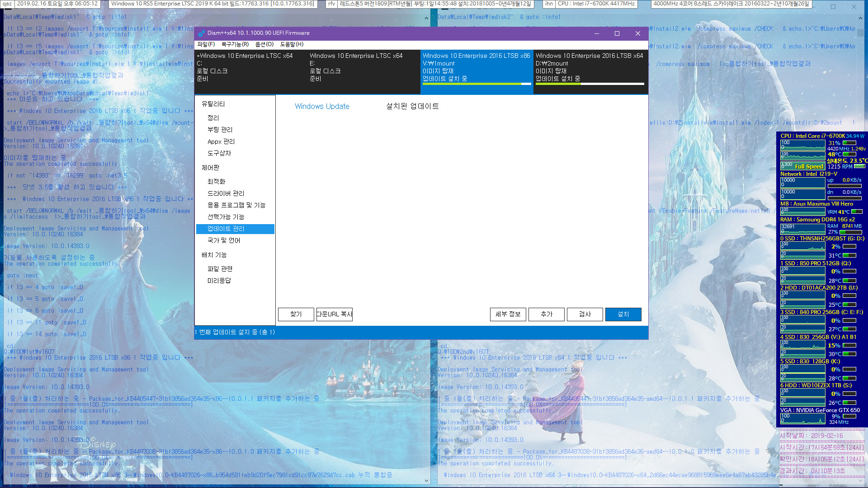Click the Dism++ app icon in title bar
Viewport: 868px width, 488px height.
pyautogui.click(x=202, y=33)
